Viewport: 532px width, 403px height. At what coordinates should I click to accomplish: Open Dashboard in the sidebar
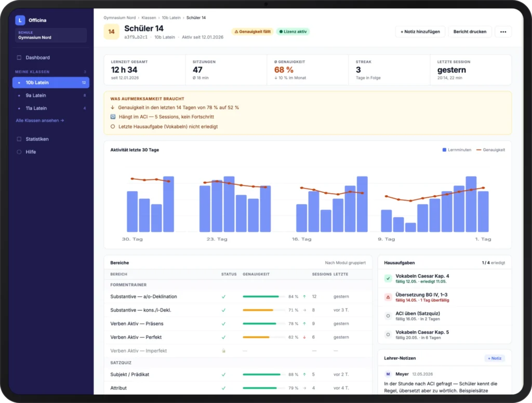51,58
